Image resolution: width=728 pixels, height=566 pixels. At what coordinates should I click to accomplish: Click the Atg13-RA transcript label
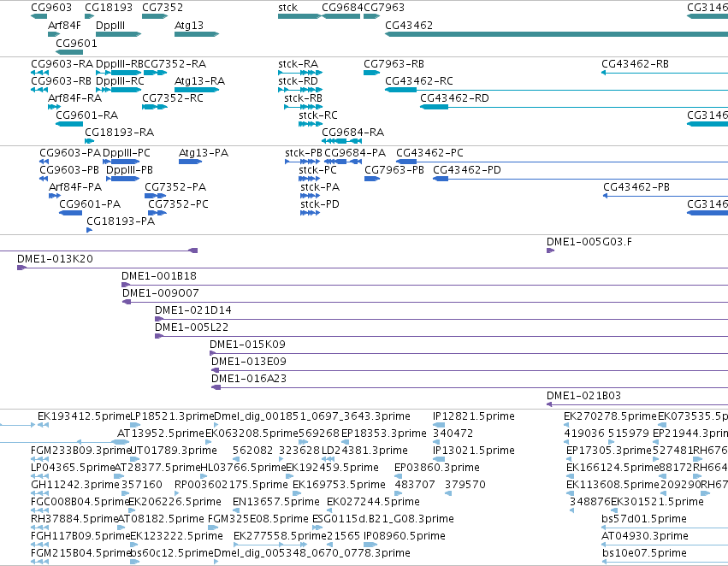pos(199,80)
